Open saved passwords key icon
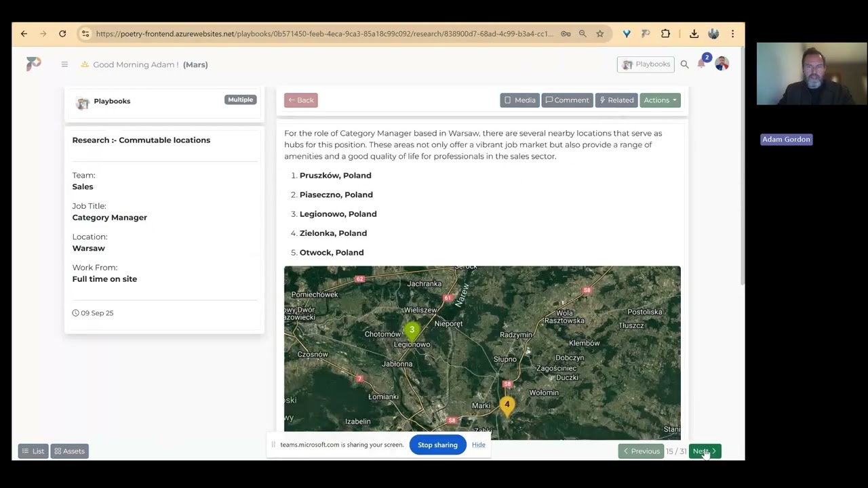This screenshot has height=488, width=868. [x=566, y=33]
